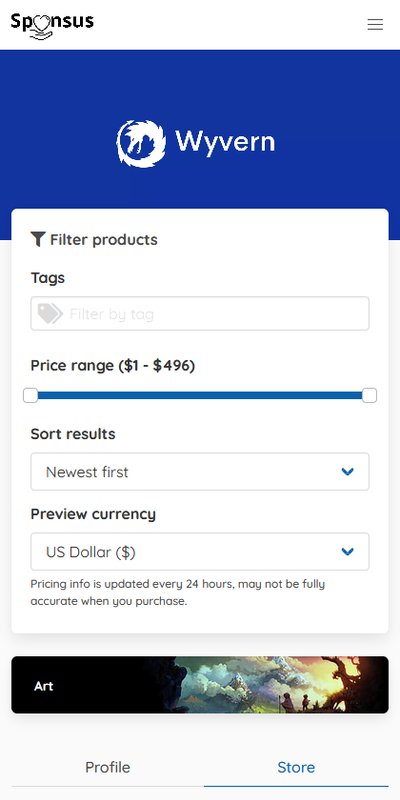Focus the Filter by tag input
Viewport: 400px width, 800px height.
click(200, 313)
